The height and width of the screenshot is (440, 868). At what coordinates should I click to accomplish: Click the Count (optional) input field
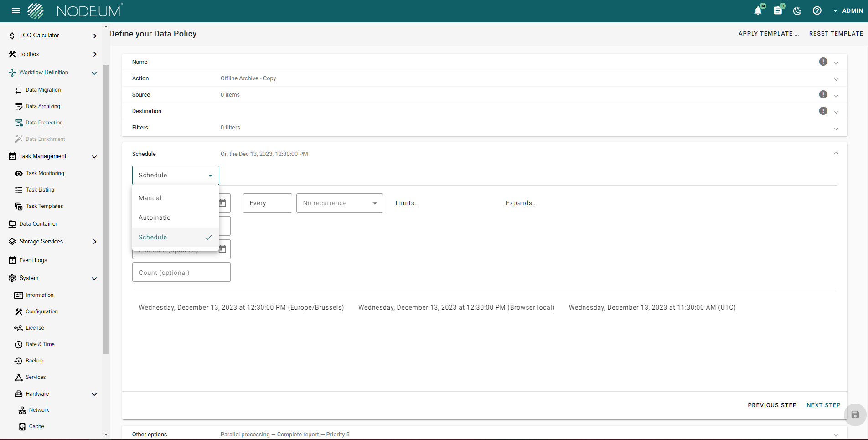(x=181, y=273)
